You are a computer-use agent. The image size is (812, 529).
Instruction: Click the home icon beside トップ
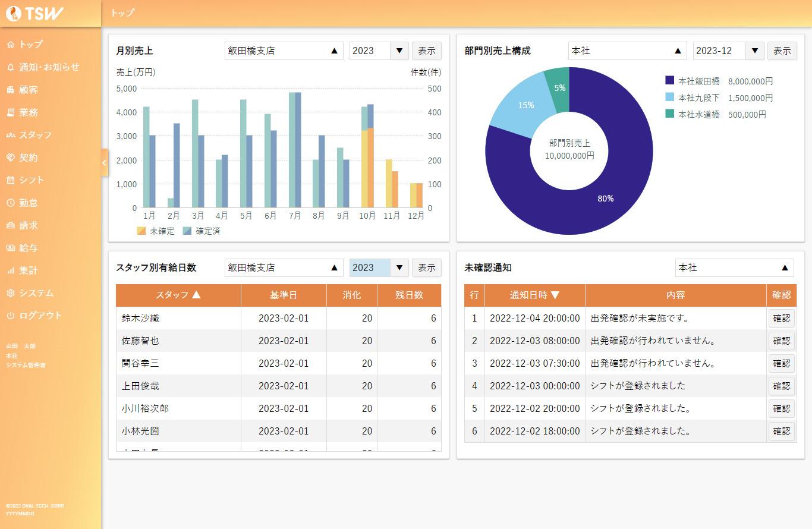click(x=10, y=45)
